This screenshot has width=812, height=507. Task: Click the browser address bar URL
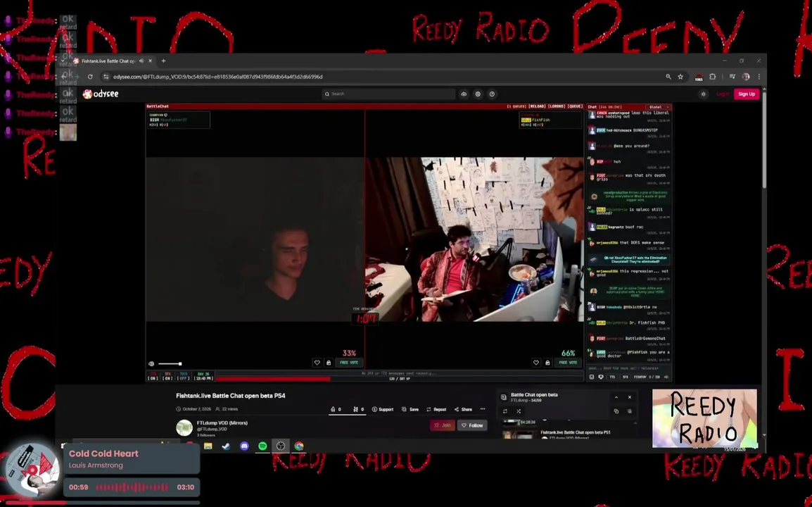[x=218, y=77]
